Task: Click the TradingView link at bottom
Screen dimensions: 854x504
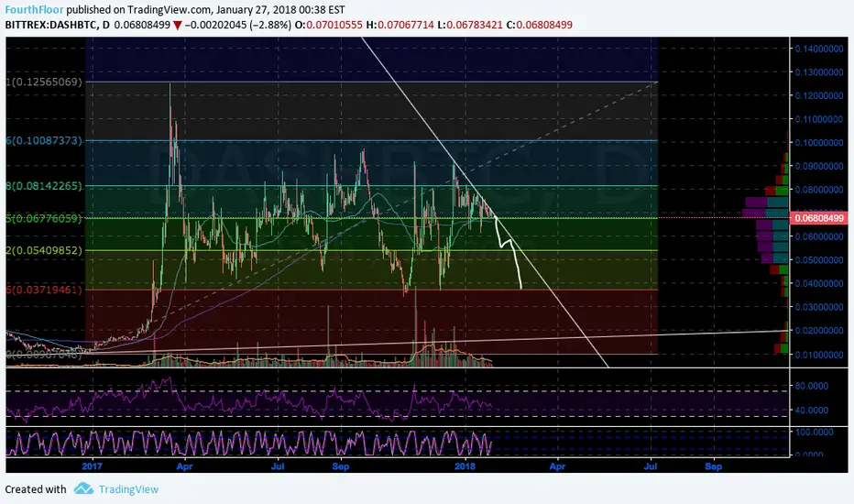Action: pos(128,489)
